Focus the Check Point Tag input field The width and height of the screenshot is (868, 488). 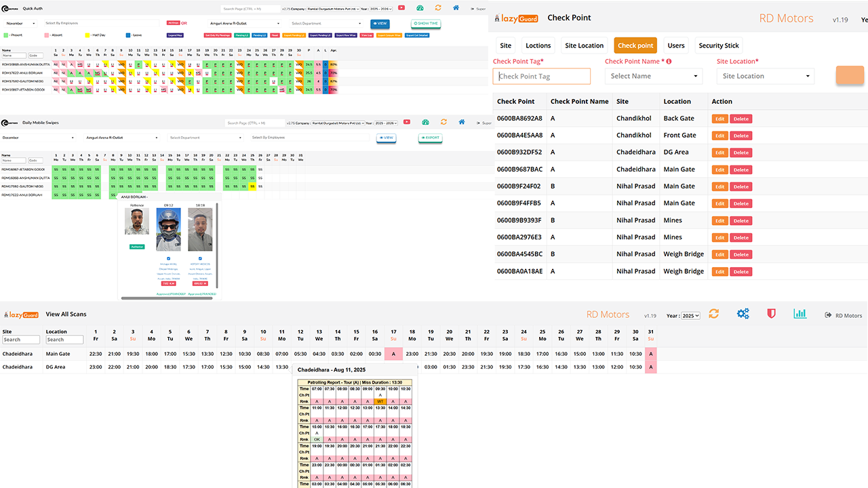541,76
